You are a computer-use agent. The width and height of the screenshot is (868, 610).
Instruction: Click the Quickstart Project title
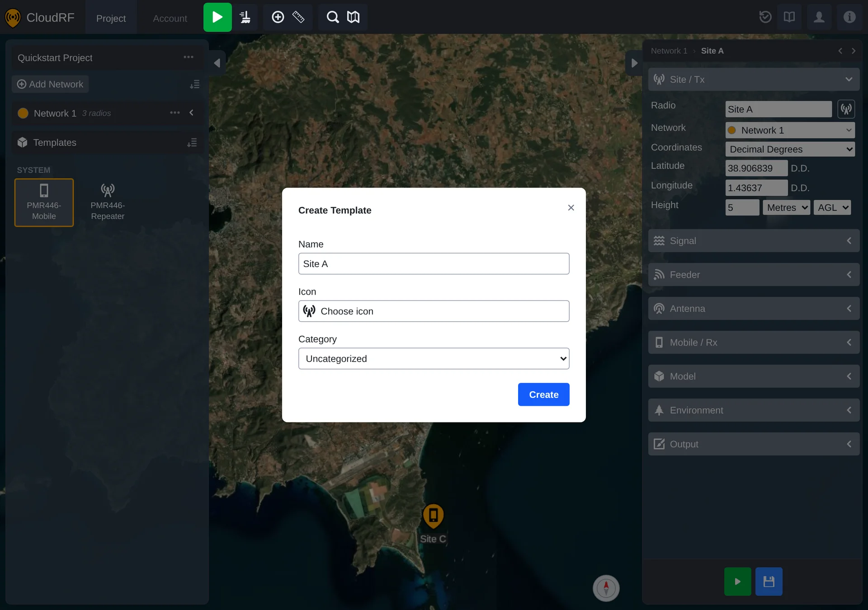pyautogui.click(x=55, y=58)
